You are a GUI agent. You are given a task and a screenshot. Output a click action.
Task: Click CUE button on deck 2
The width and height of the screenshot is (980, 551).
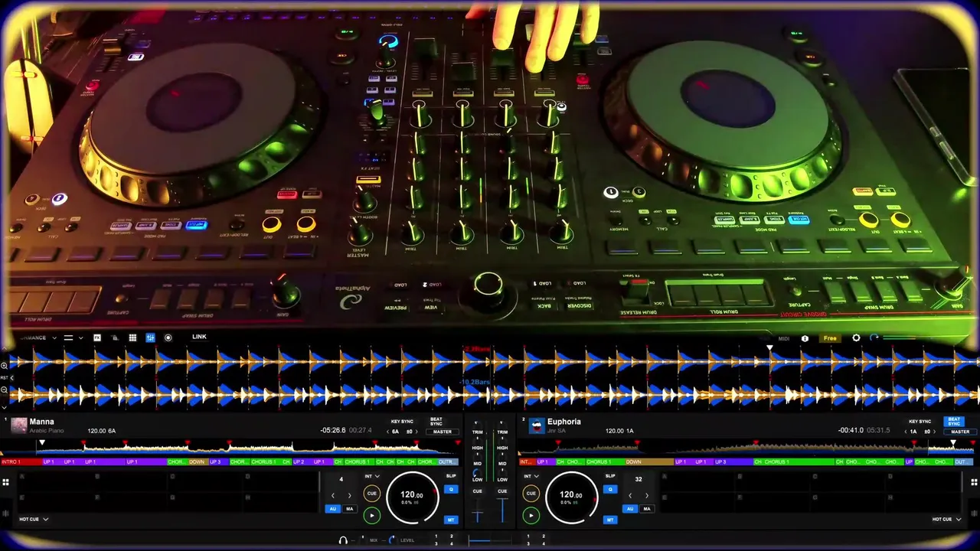point(531,494)
